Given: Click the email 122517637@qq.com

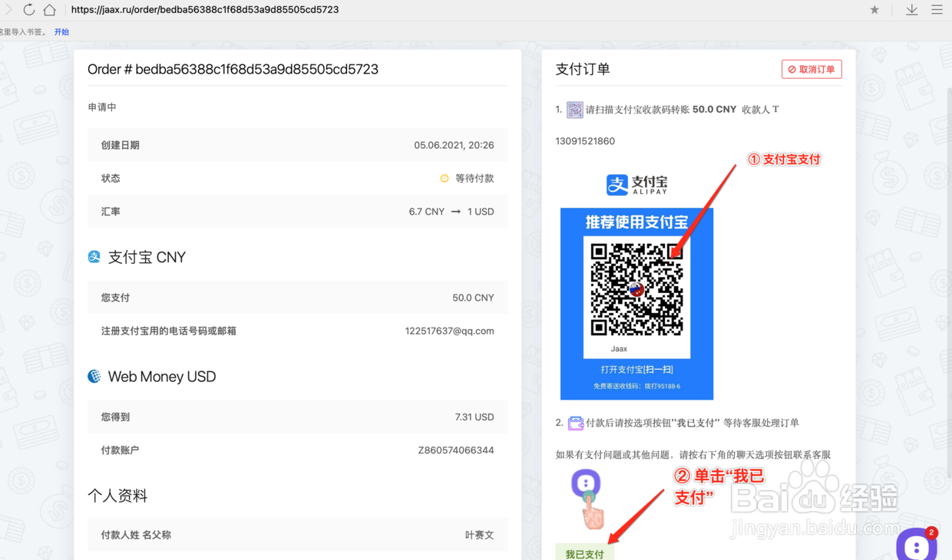Looking at the screenshot, I should tap(449, 331).
